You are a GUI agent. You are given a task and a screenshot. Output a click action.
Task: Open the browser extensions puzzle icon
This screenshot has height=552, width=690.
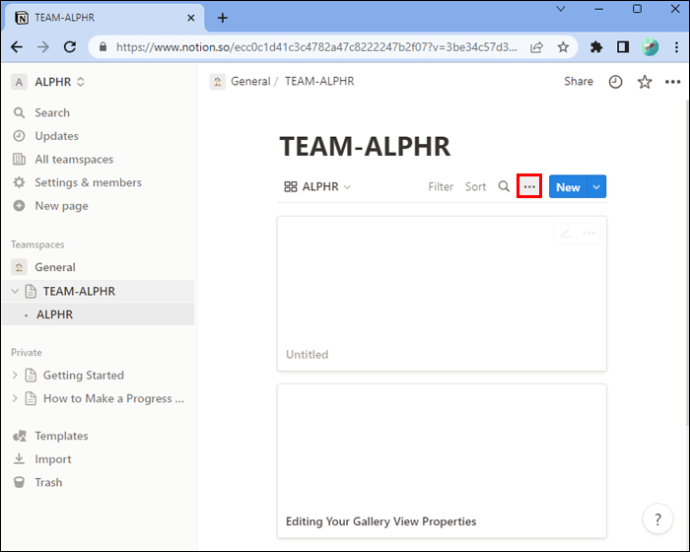click(x=596, y=47)
